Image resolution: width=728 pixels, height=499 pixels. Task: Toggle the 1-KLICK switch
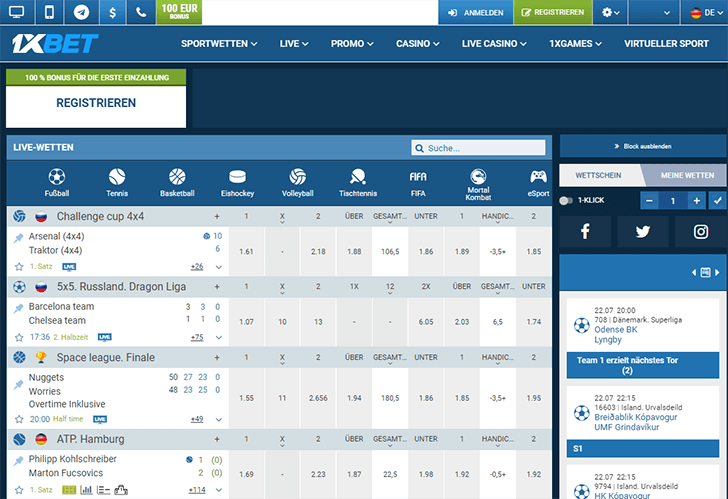[566, 201]
